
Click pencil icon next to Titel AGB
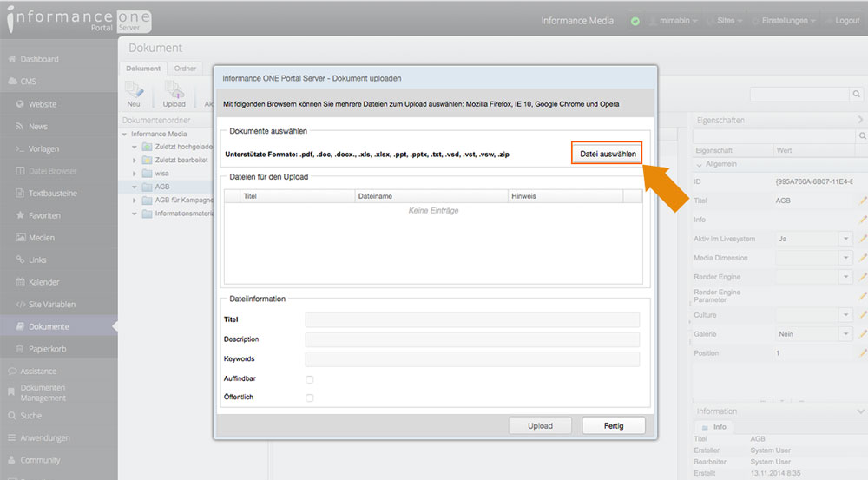(863, 201)
